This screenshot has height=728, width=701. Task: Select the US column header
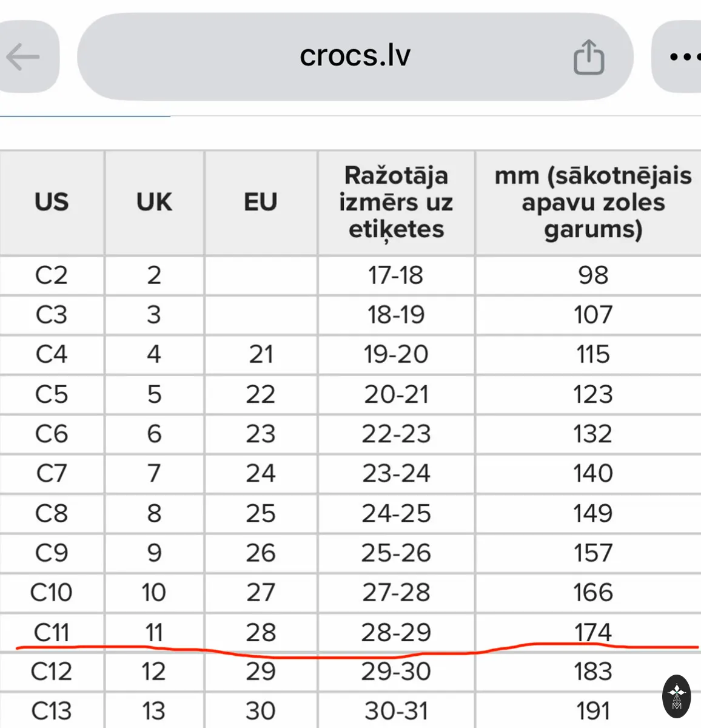(52, 202)
